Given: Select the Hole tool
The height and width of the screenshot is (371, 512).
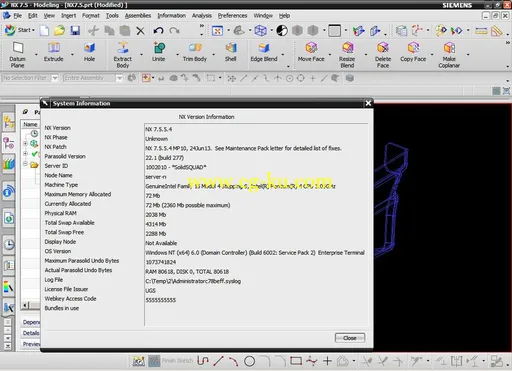Looking at the screenshot, I should pyautogui.click(x=89, y=52).
